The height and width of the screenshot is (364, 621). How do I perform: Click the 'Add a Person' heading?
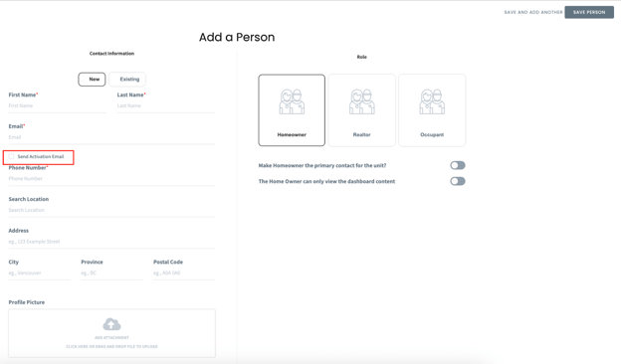237,37
